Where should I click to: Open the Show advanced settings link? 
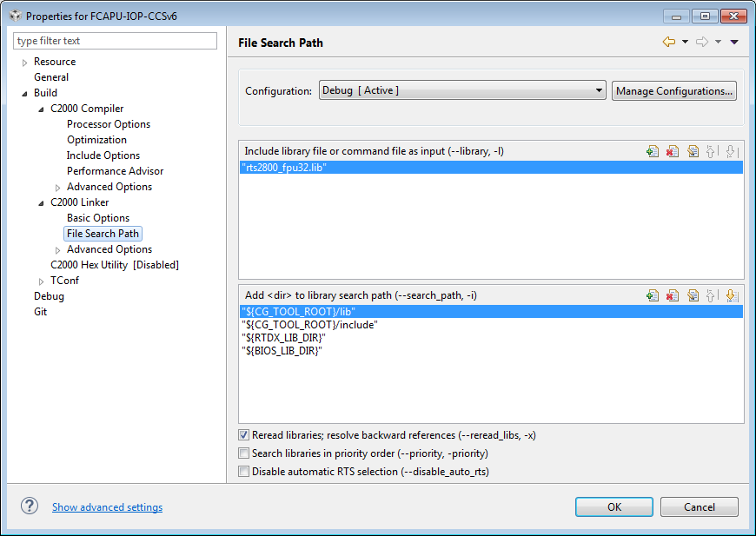(x=107, y=507)
